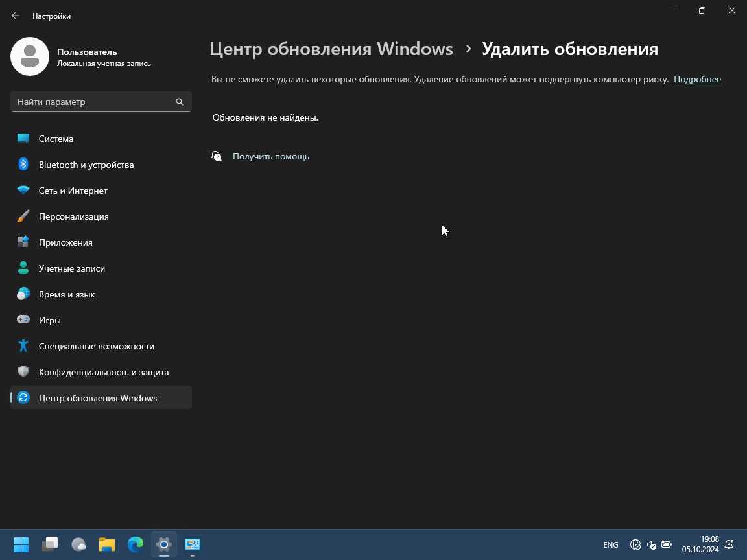Click the search magnifier icon
Image resolution: width=747 pixels, height=560 pixels.
click(x=180, y=101)
